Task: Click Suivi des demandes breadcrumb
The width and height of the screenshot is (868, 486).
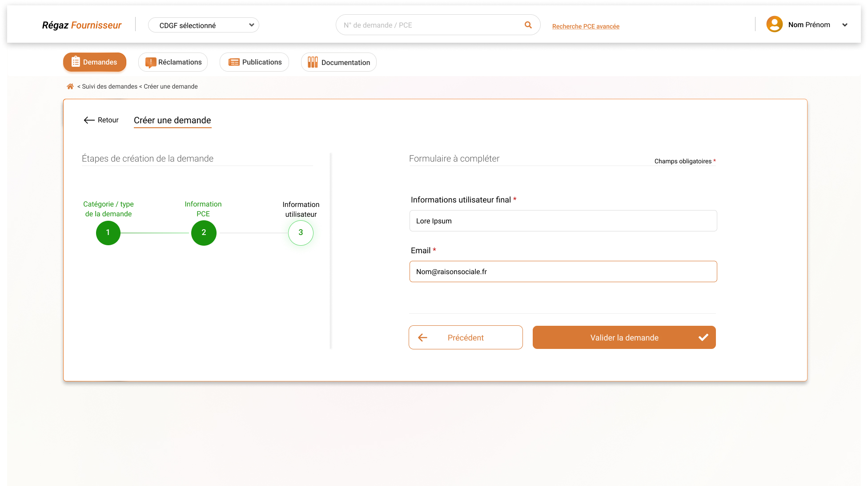Action: [109, 86]
